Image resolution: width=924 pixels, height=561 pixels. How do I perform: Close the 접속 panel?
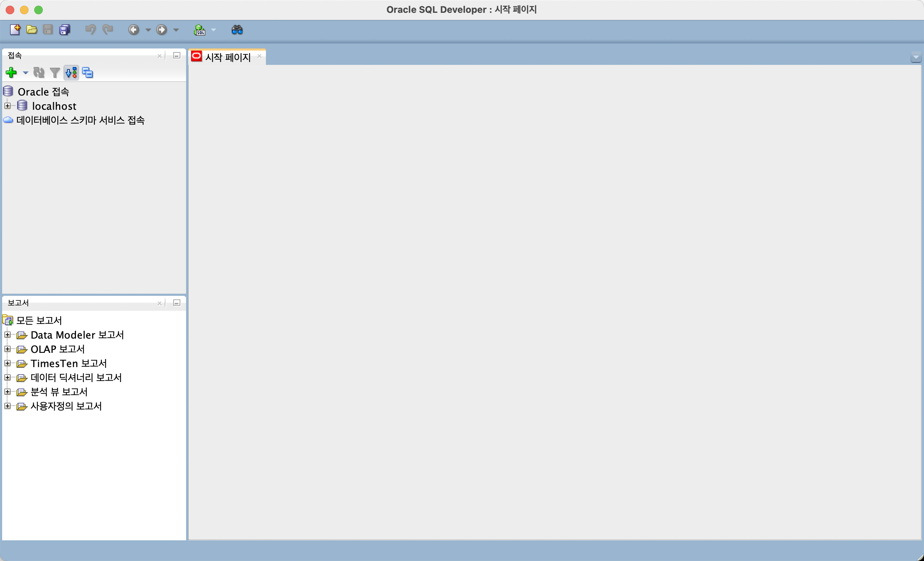[160, 56]
